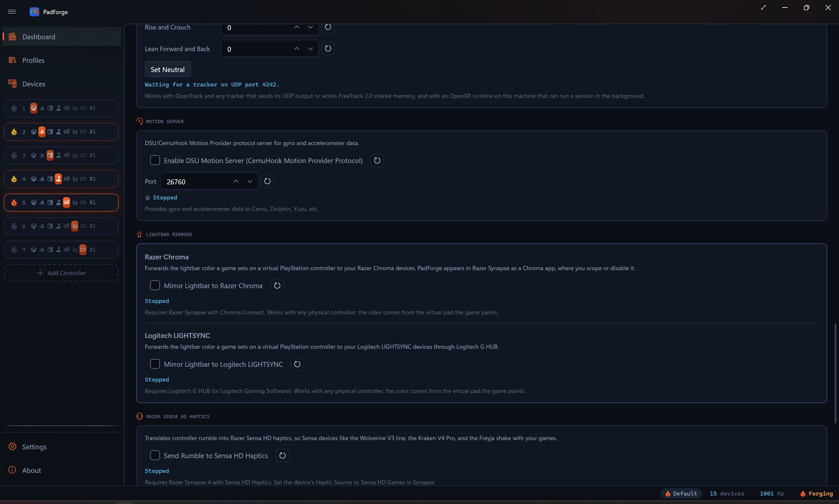Click the flame power icon on slot 2
The image size is (839, 504).
point(14,132)
